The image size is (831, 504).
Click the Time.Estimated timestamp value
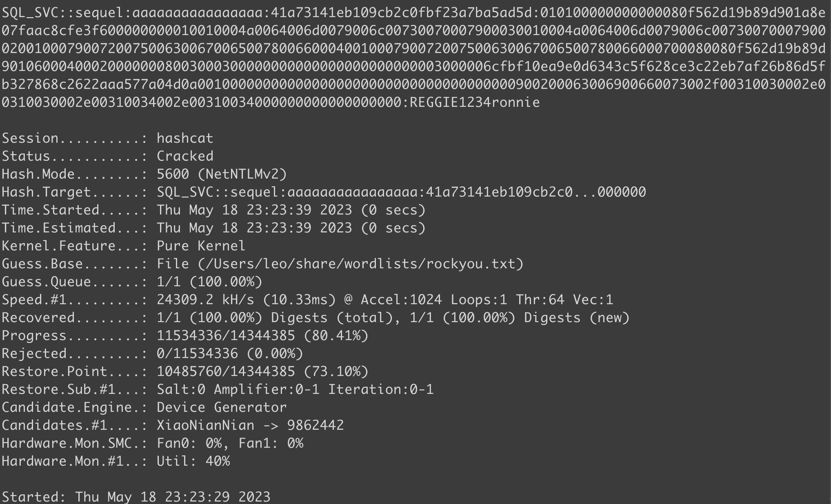click(x=291, y=228)
